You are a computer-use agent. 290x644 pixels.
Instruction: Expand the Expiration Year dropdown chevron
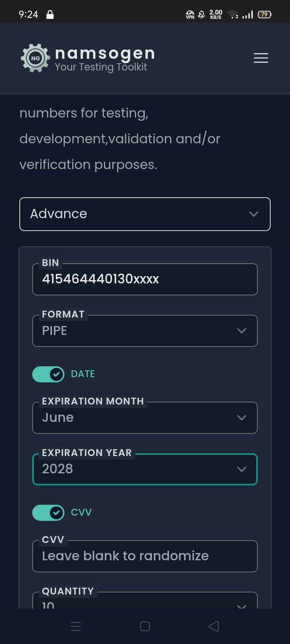[242, 469]
